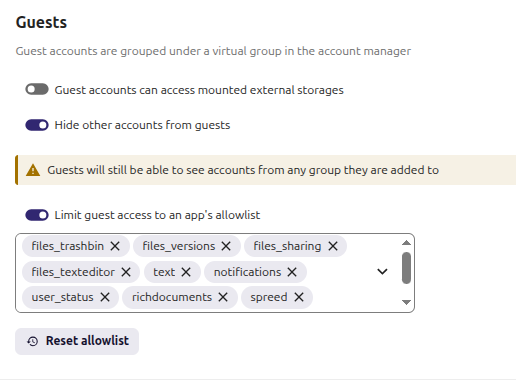Image resolution: width=516 pixels, height=386 pixels.
Task: Remove the text app tag
Action: (x=186, y=272)
